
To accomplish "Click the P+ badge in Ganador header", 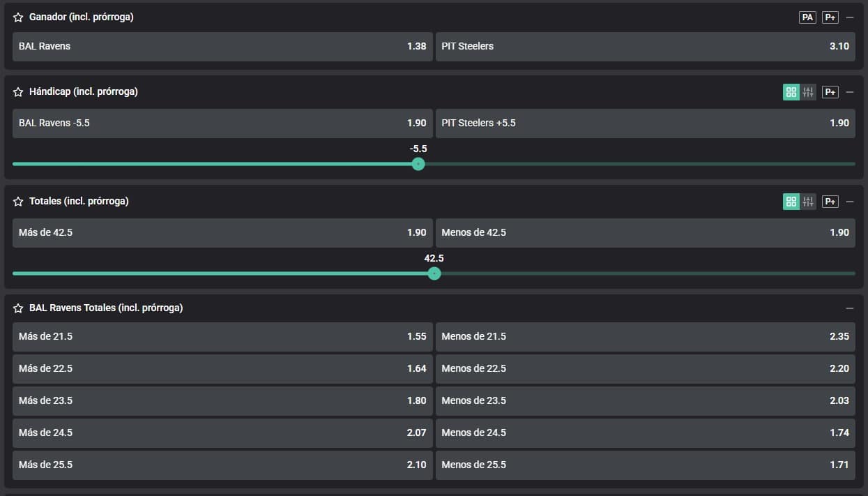I will click(830, 17).
